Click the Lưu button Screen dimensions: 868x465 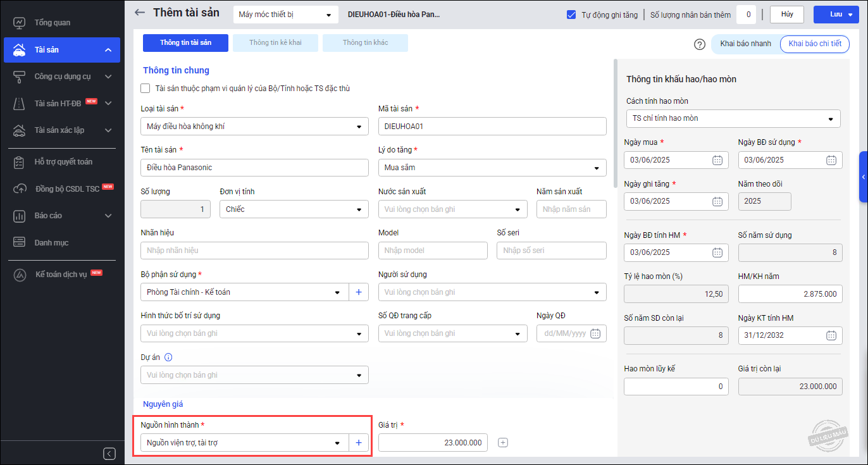tap(836, 14)
